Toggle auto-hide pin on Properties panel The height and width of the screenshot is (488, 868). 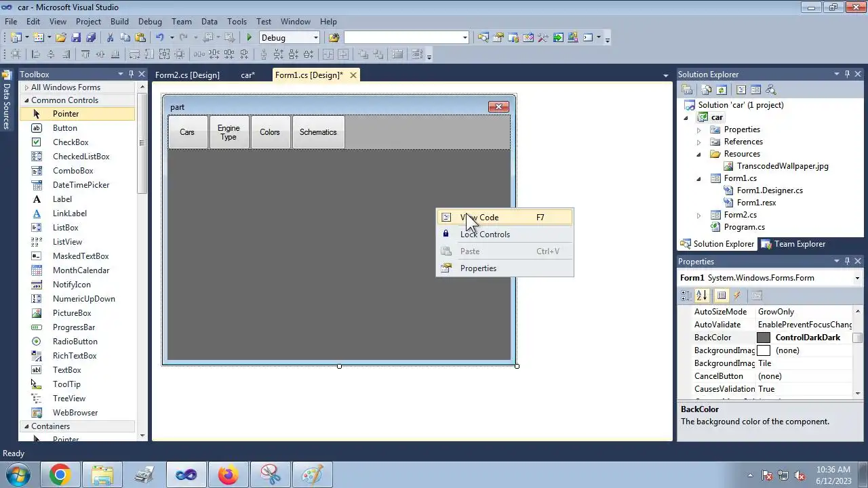tap(847, 261)
